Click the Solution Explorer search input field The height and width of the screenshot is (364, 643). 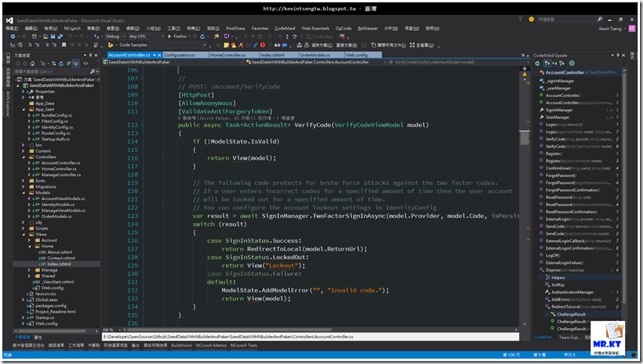[52, 71]
